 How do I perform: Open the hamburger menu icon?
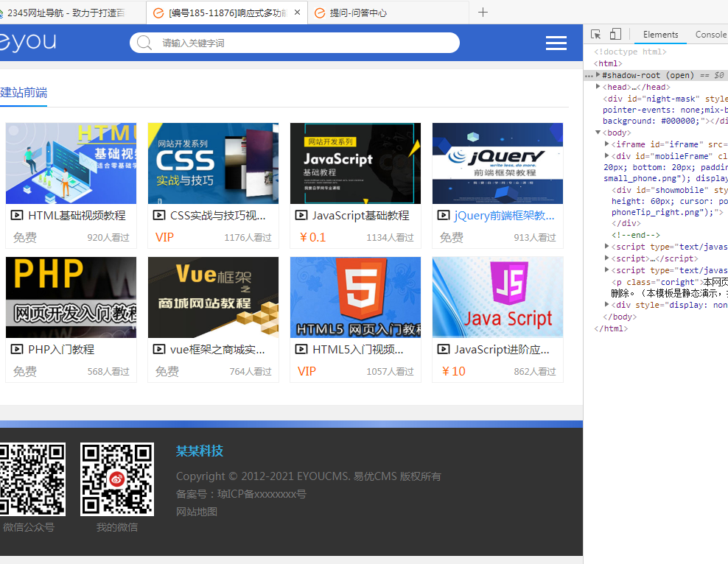pyautogui.click(x=556, y=43)
